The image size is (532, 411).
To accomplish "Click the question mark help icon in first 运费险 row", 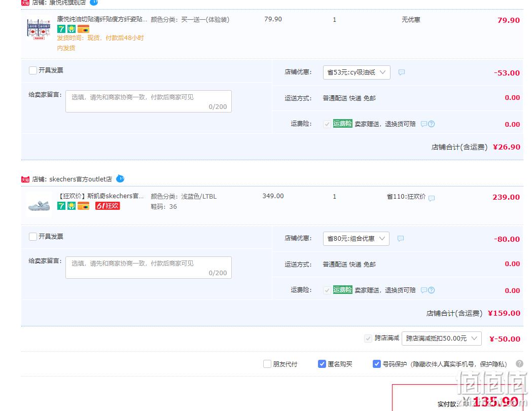I will [x=431, y=124].
